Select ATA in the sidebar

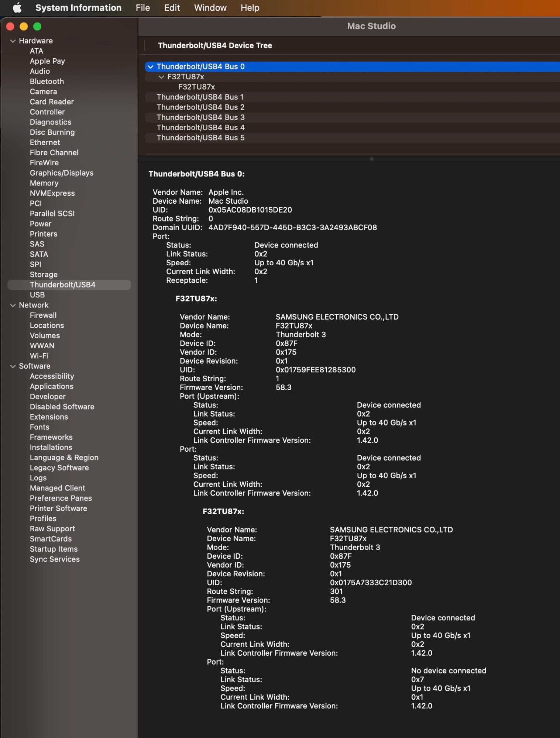(37, 51)
